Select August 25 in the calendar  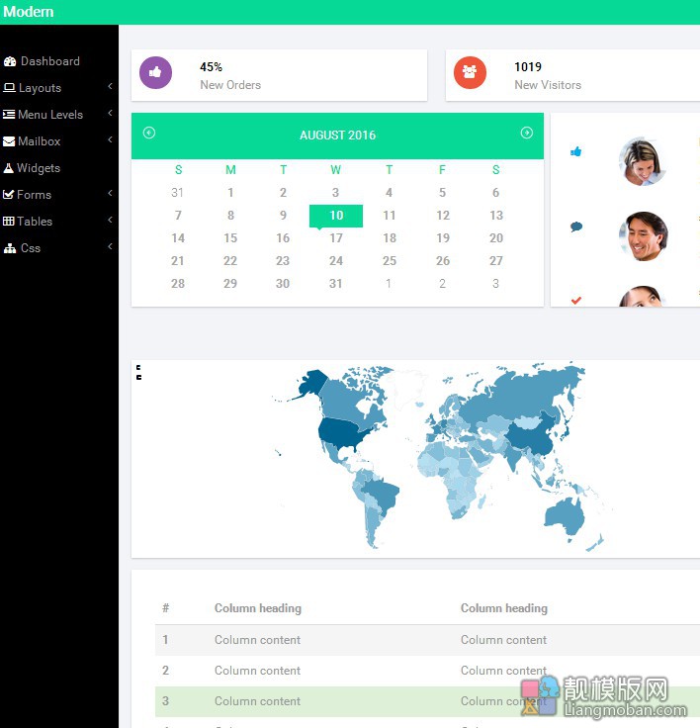coord(390,261)
